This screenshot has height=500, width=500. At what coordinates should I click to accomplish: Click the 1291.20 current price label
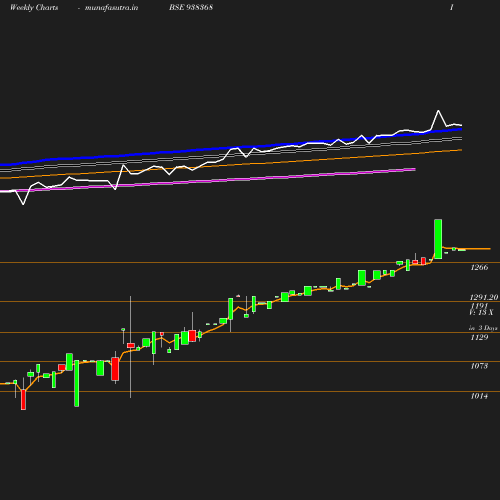(484, 297)
